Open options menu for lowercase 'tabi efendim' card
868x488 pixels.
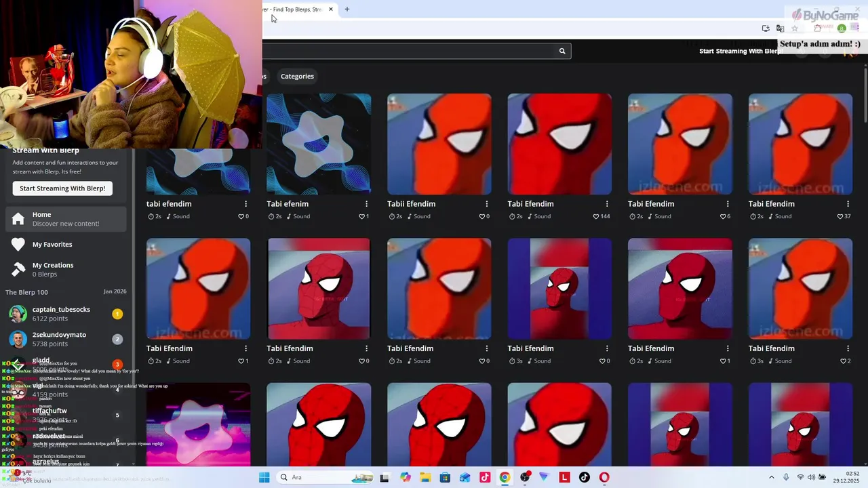tap(246, 204)
